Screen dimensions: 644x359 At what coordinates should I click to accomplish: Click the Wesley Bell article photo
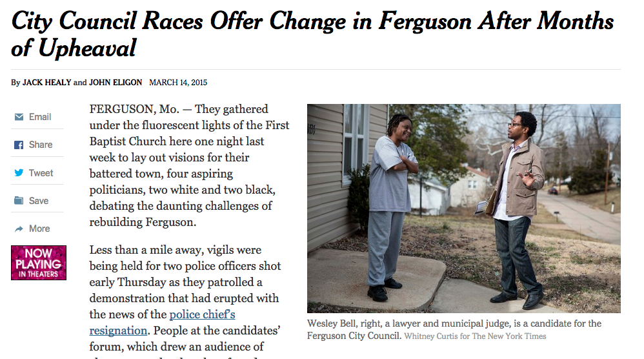(463, 209)
